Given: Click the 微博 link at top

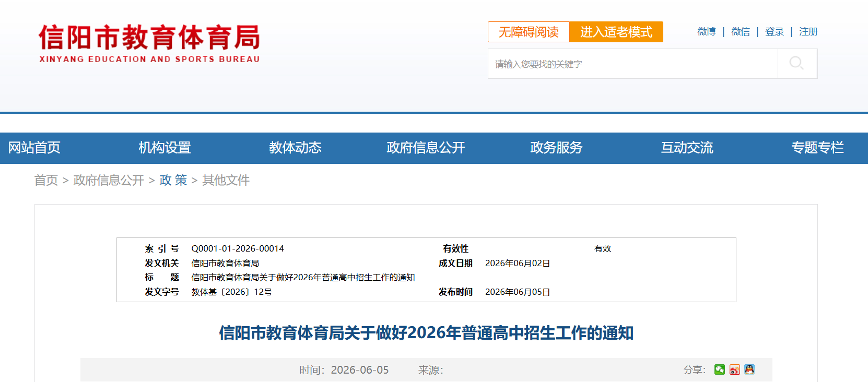Looking at the screenshot, I should pyautogui.click(x=707, y=32).
